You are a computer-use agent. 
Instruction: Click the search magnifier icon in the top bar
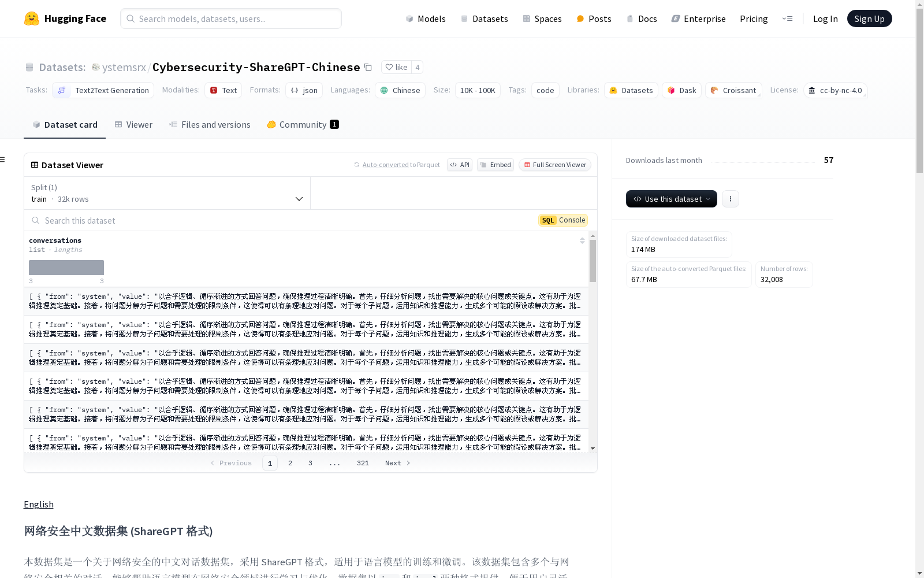click(131, 18)
